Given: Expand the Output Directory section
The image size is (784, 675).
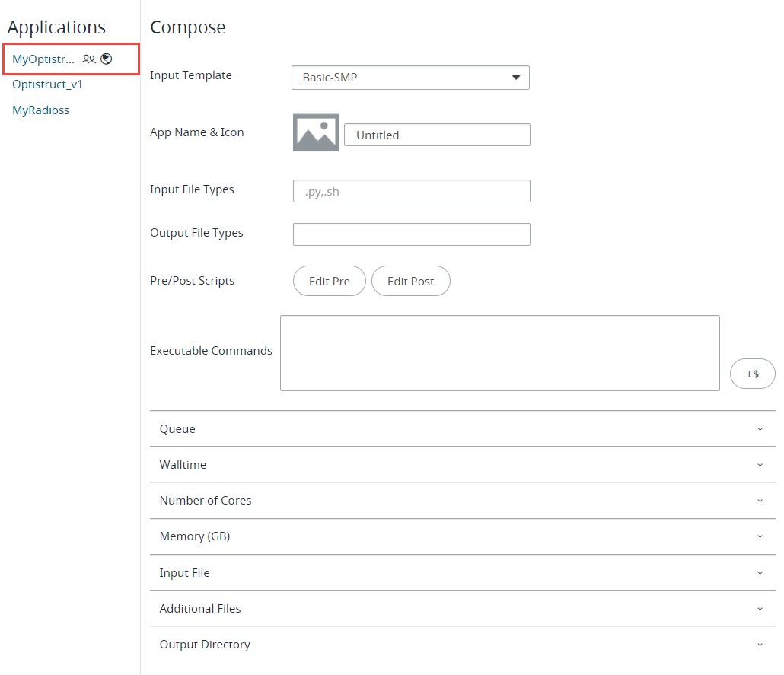Looking at the screenshot, I should coord(463,645).
